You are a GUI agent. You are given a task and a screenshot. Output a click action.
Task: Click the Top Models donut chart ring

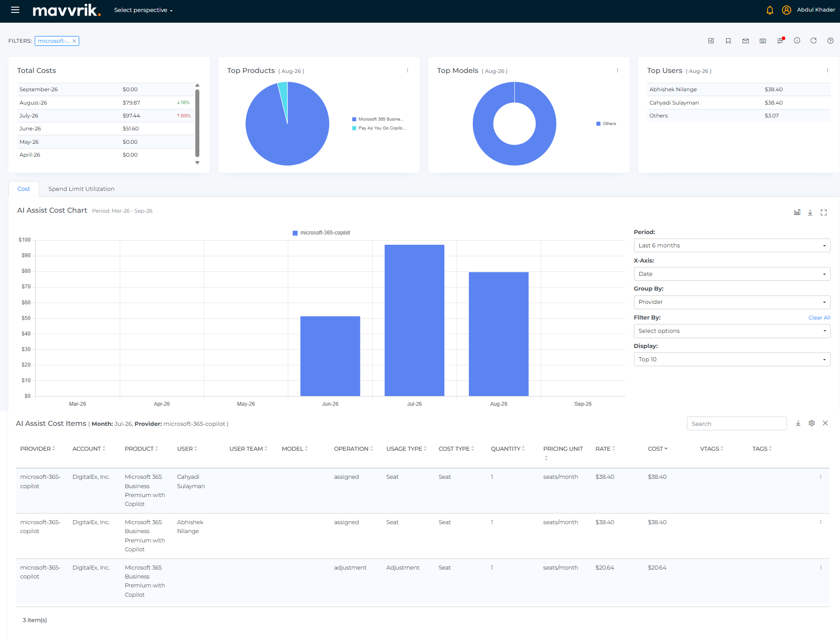[482, 124]
